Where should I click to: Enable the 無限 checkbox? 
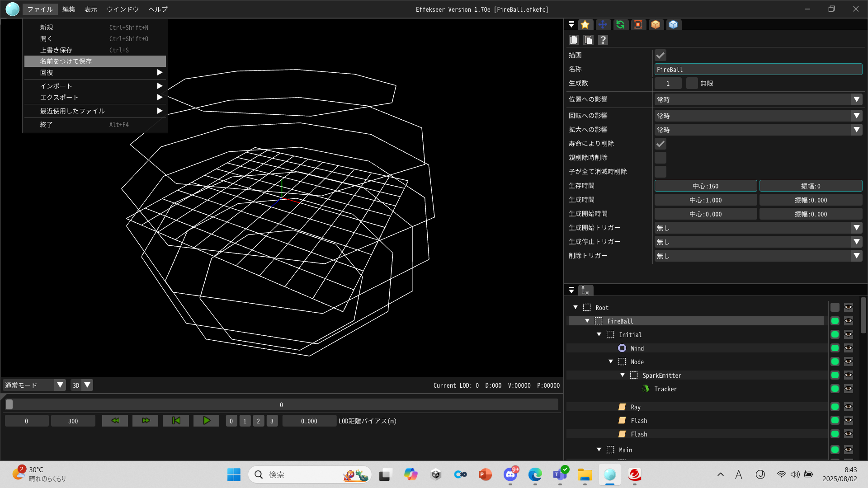[x=692, y=83]
